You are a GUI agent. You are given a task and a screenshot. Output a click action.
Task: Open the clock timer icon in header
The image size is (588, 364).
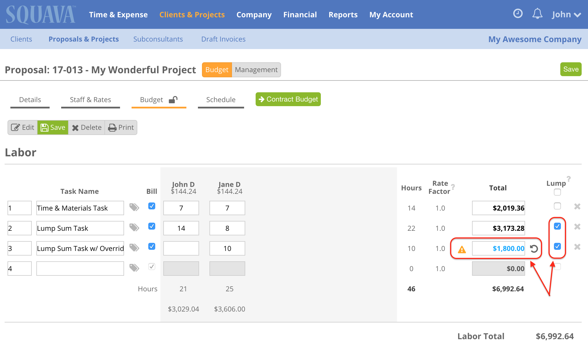pyautogui.click(x=518, y=14)
